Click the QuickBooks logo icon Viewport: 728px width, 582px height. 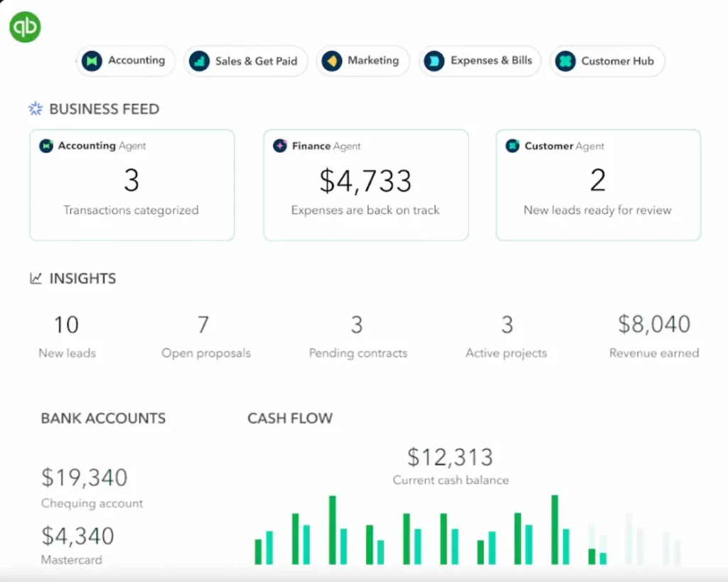point(25,26)
